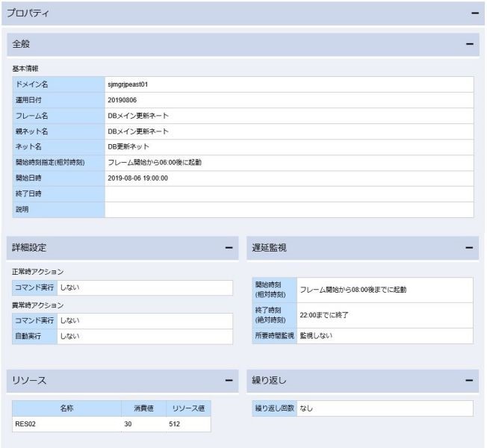
Task: Click コマンド実行 value under 異常時アクション
Action: tap(69, 320)
